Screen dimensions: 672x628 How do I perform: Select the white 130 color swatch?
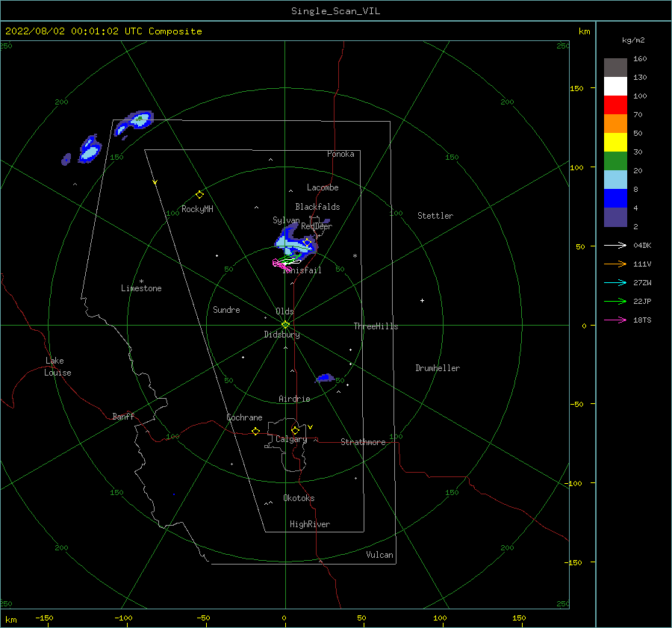pos(615,86)
